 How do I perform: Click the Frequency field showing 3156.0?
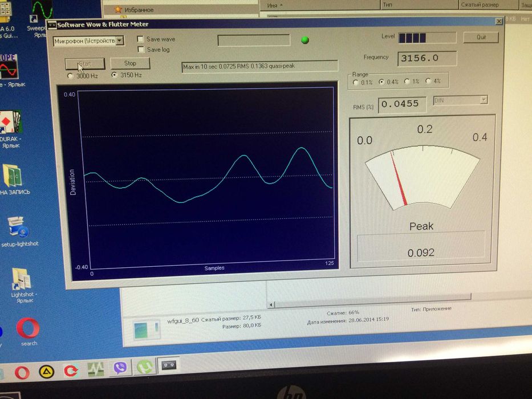tap(427, 58)
